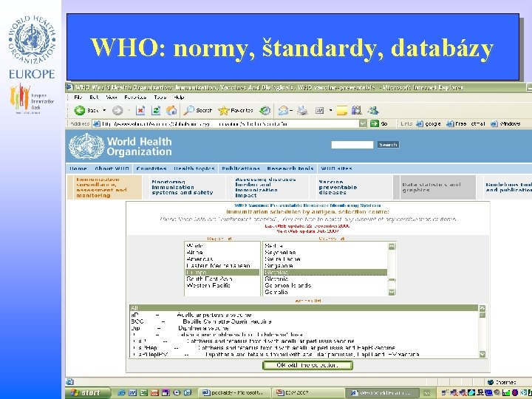Click the Google link in Links bar

(x=429, y=123)
